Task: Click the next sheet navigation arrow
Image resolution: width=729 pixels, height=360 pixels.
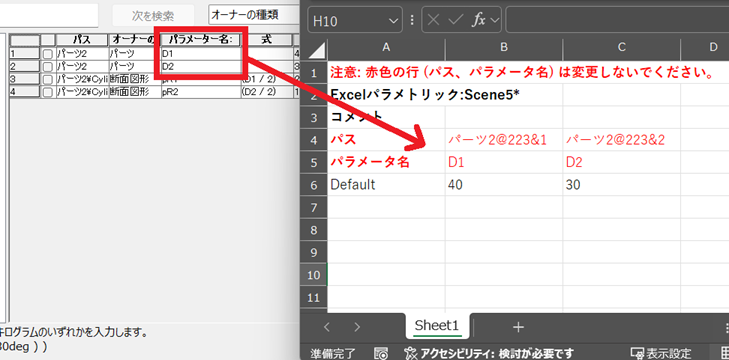Action: click(357, 327)
